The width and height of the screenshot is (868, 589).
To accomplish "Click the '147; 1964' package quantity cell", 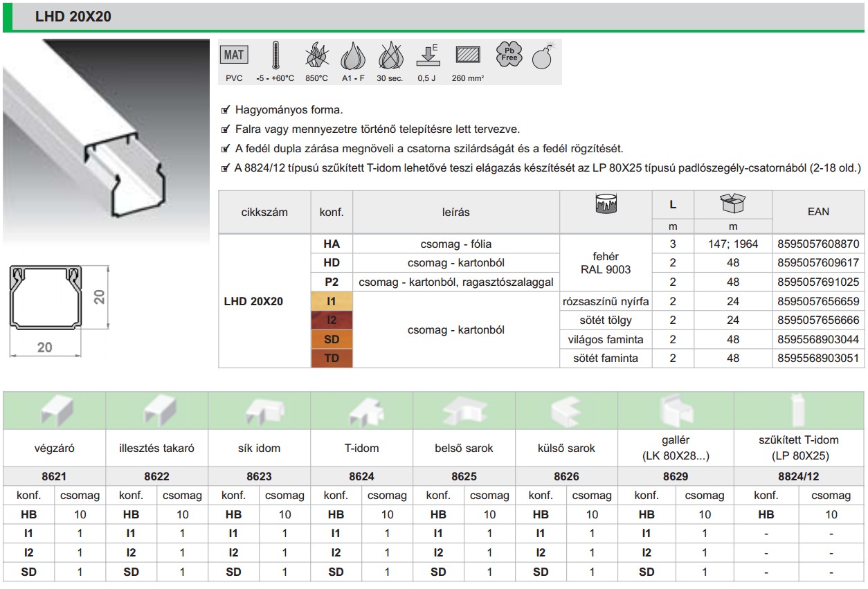I will coord(734,244).
